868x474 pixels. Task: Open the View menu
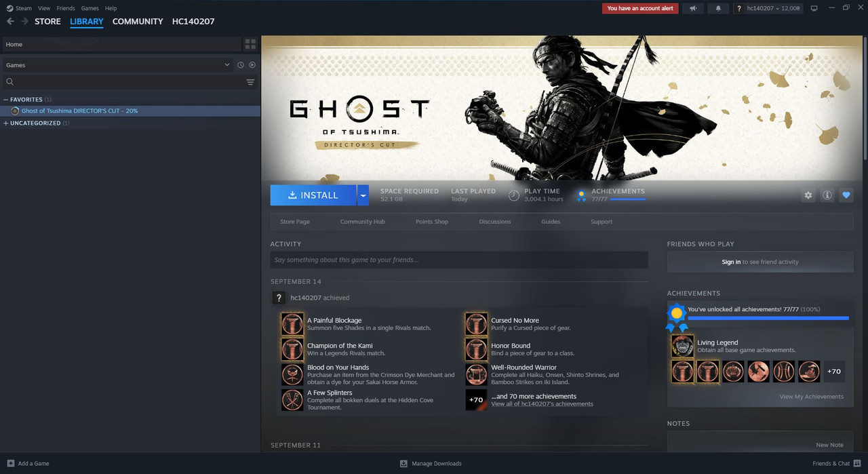(44, 8)
